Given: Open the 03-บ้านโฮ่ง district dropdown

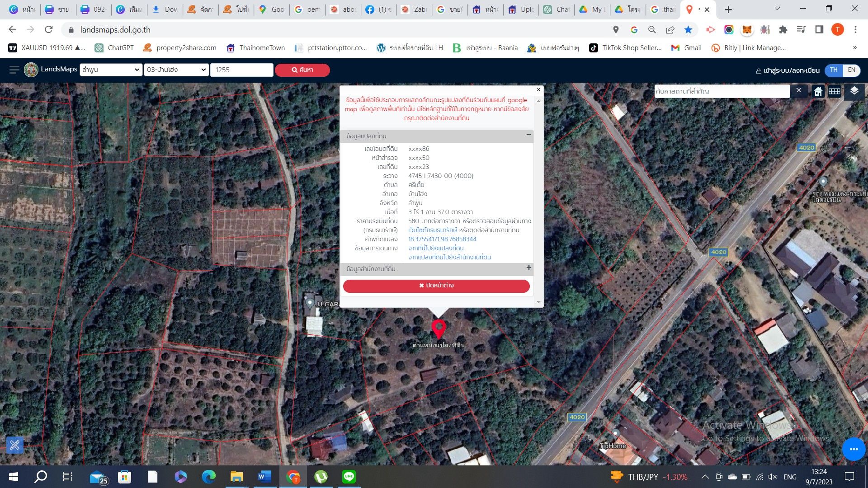Looking at the screenshot, I should click(x=176, y=70).
